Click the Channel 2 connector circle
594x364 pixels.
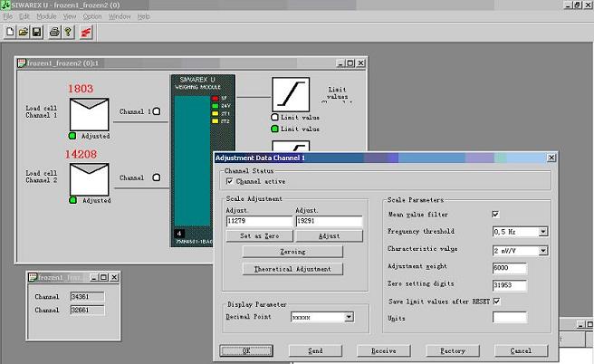(x=156, y=177)
